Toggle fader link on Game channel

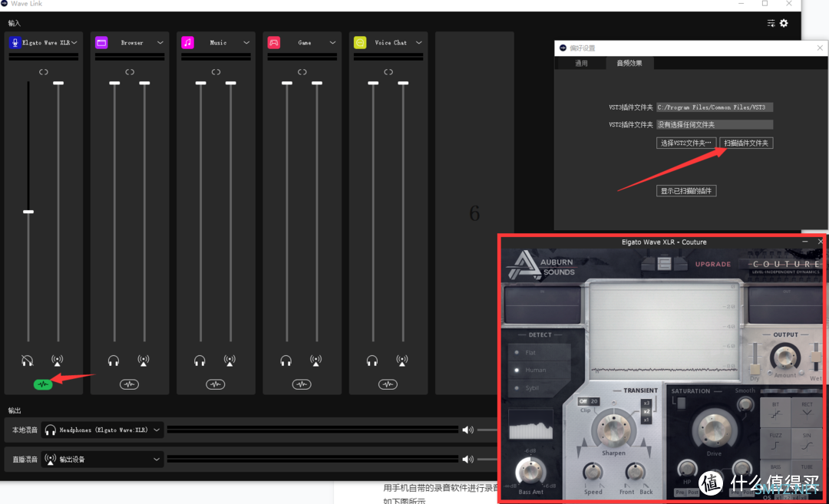point(302,72)
